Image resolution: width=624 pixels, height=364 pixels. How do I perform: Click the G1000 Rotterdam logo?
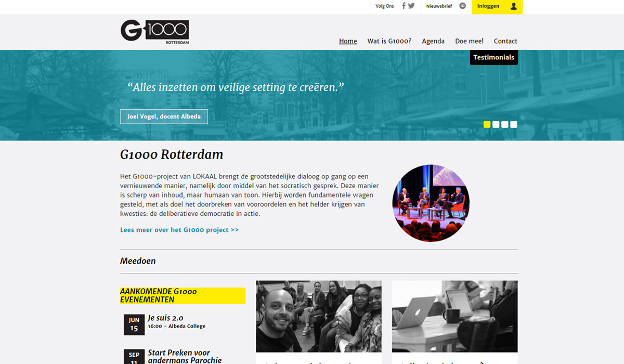pyautogui.click(x=154, y=32)
